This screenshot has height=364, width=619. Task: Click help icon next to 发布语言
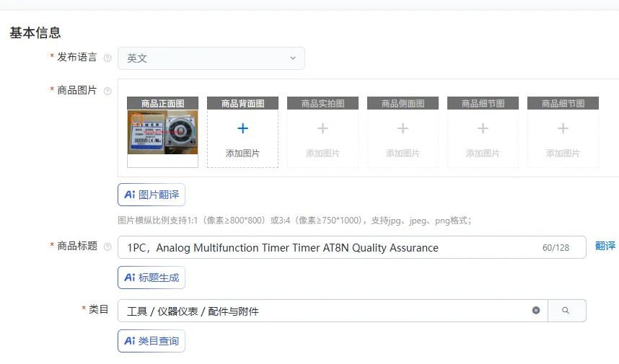coord(107,58)
